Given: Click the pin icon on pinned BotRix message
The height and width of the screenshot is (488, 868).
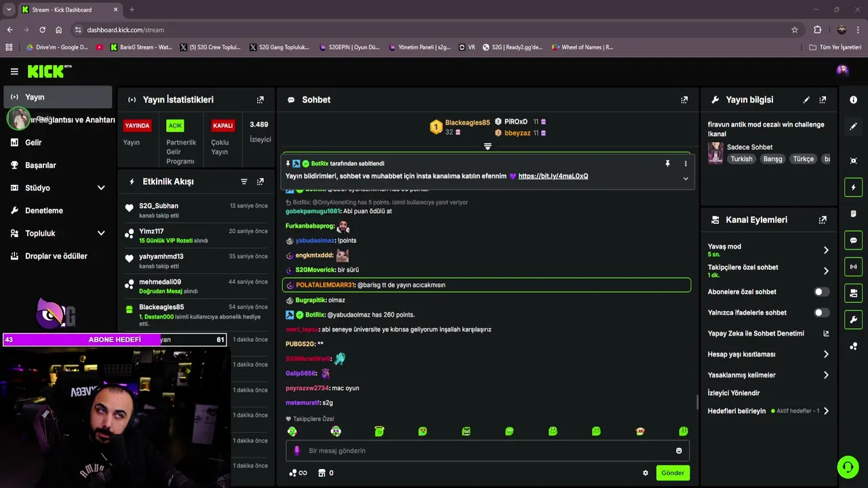Looking at the screenshot, I should 667,163.
